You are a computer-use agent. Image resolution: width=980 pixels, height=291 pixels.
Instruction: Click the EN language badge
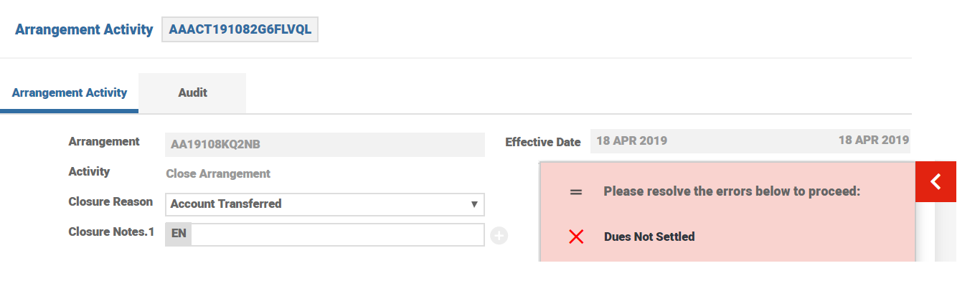click(179, 235)
